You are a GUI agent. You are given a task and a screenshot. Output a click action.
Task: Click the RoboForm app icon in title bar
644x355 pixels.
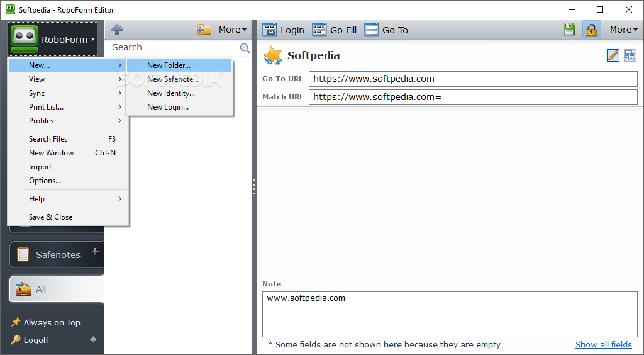coord(10,9)
